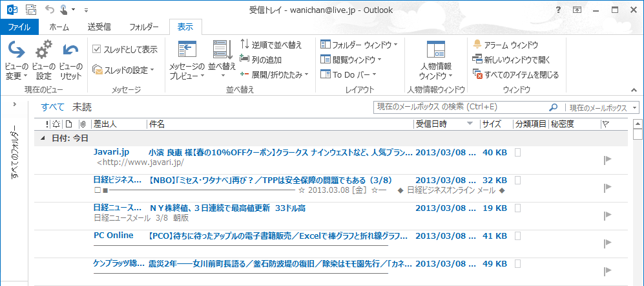This screenshot has width=644, height=286.
Task: Open the ファイル tab
Action: 19,27
